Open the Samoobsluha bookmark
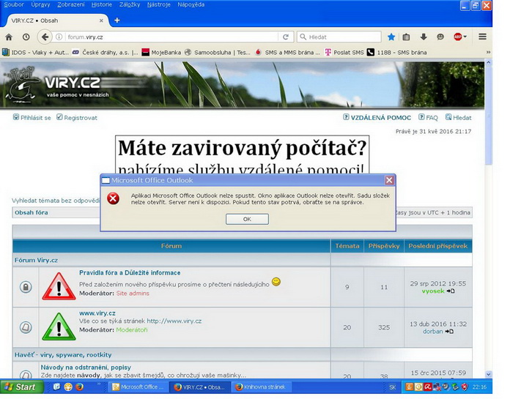Image resolution: width=532 pixels, height=399 pixels. 218,52
